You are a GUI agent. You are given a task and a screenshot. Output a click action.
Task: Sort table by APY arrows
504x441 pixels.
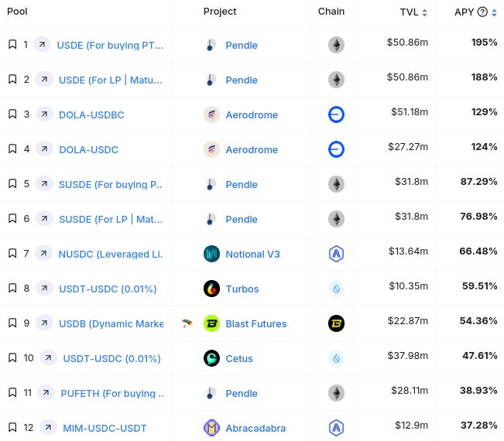click(494, 12)
